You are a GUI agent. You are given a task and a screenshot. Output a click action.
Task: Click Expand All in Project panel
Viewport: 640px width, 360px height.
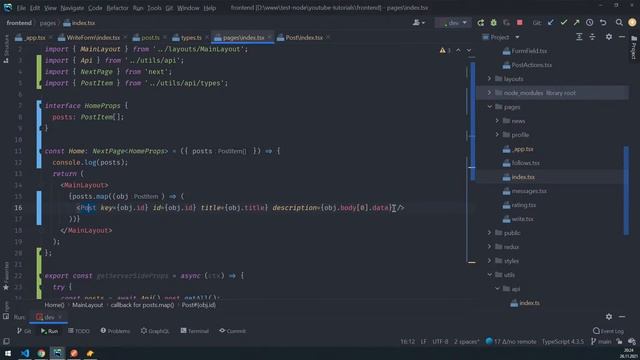pyautogui.click(x=579, y=37)
